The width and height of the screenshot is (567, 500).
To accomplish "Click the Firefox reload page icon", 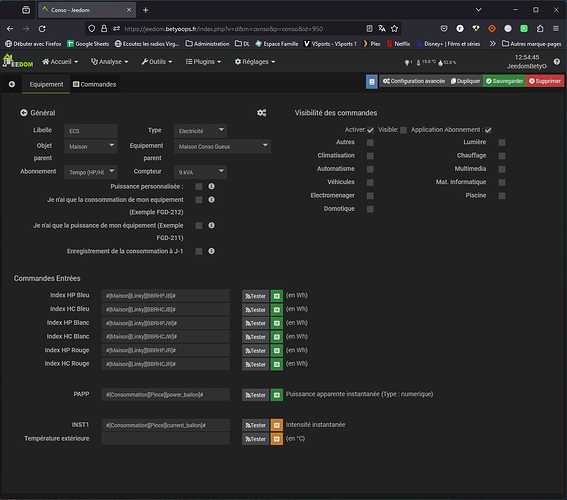I will coord(42,29).
